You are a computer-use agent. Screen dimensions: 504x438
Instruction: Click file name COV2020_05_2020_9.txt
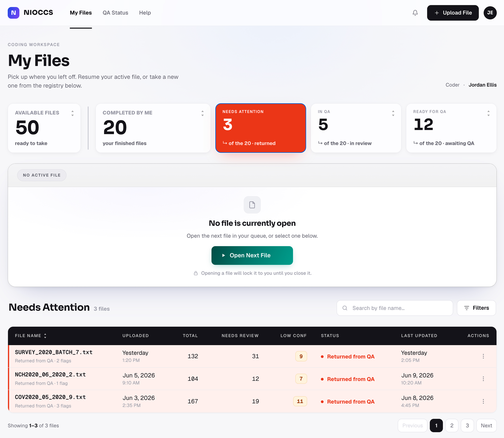[x=50, y=397]
